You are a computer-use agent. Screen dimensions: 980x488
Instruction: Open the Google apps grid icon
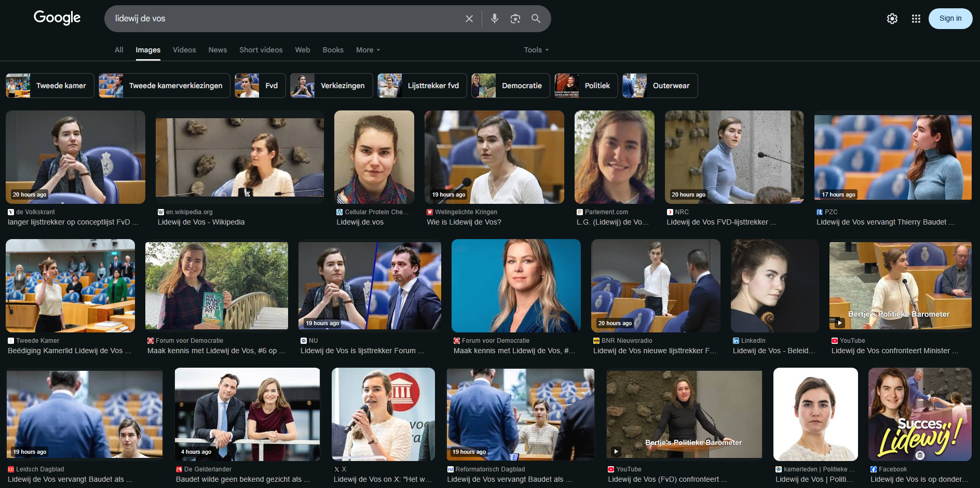916,19
